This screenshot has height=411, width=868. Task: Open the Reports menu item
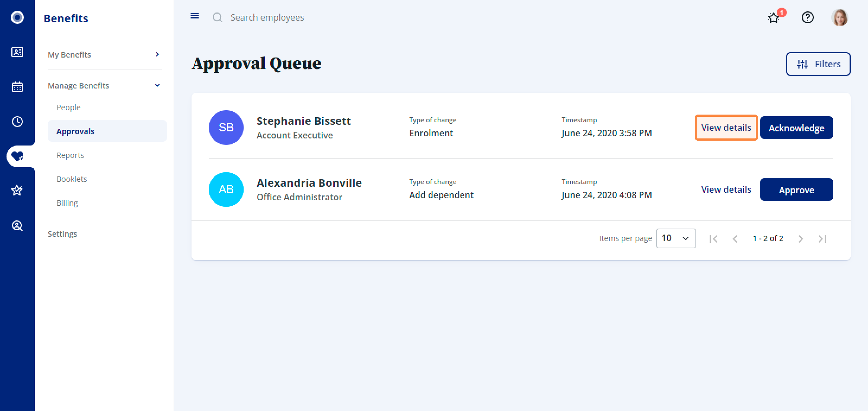tap(70, 155)
